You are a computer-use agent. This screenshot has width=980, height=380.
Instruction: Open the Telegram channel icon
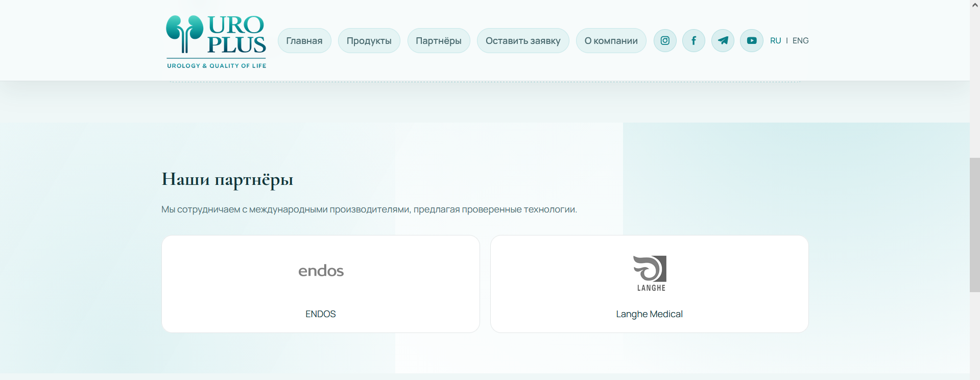[x=723, y=41]
